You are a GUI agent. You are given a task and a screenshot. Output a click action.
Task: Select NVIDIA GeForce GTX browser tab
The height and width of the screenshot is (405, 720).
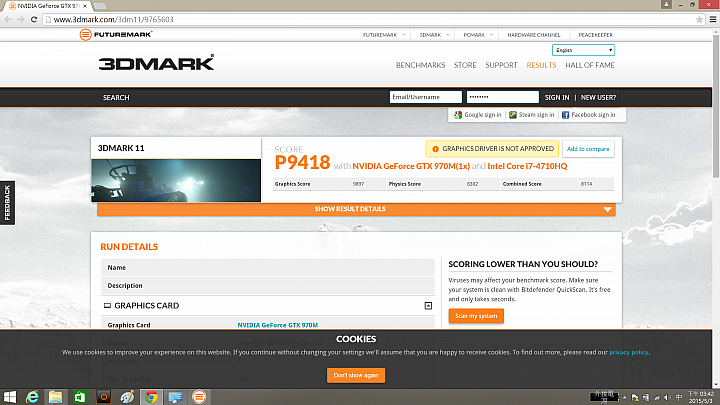(x=48, y=6)
